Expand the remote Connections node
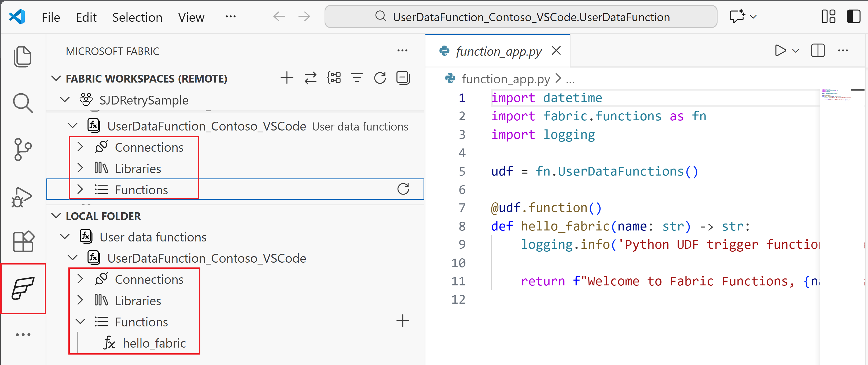This screenshot has width=868, height=365. [x=80, y=147]
